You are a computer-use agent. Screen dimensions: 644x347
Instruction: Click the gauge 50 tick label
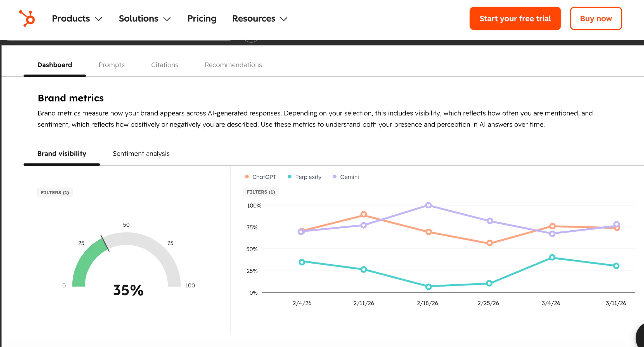click(126, 225)
